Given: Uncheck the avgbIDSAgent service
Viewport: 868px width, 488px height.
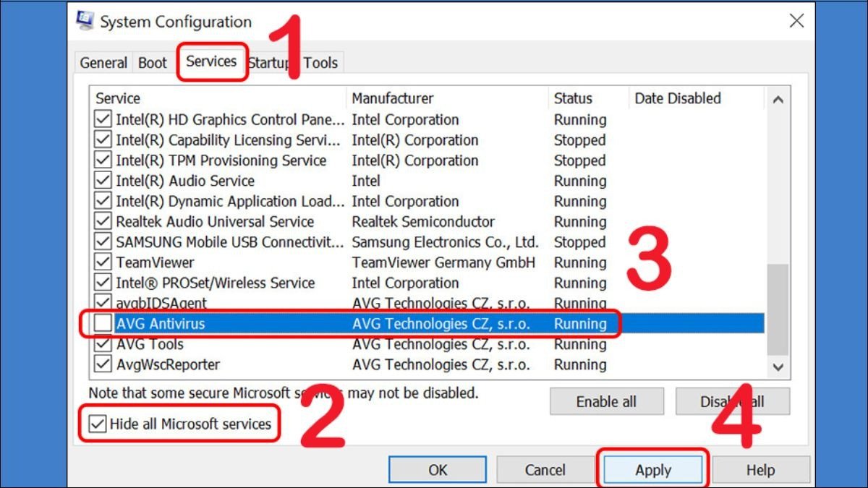Looking at the screenshot, I should 103,303.
